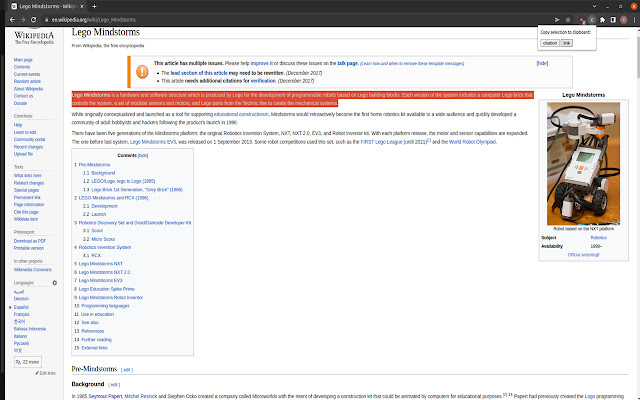
Task: Open Languages settings gear icon
Action: (x=55, y=282)
